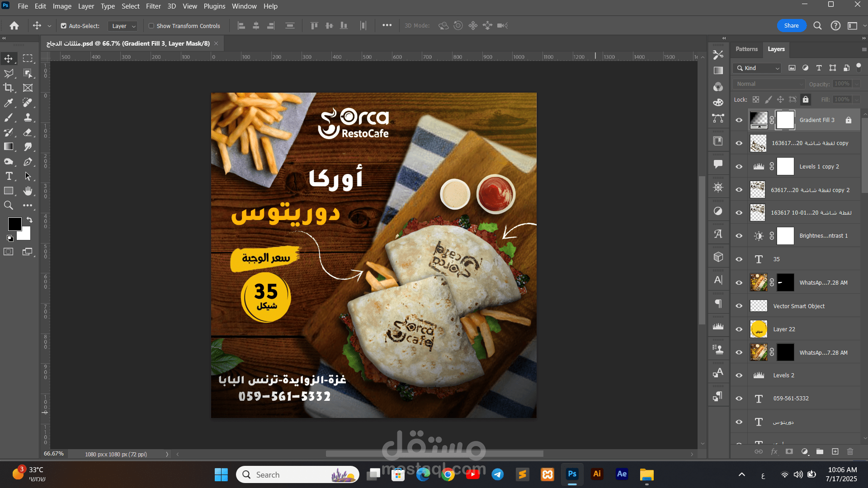Open the Plugins menu

[x=214, y=6]
